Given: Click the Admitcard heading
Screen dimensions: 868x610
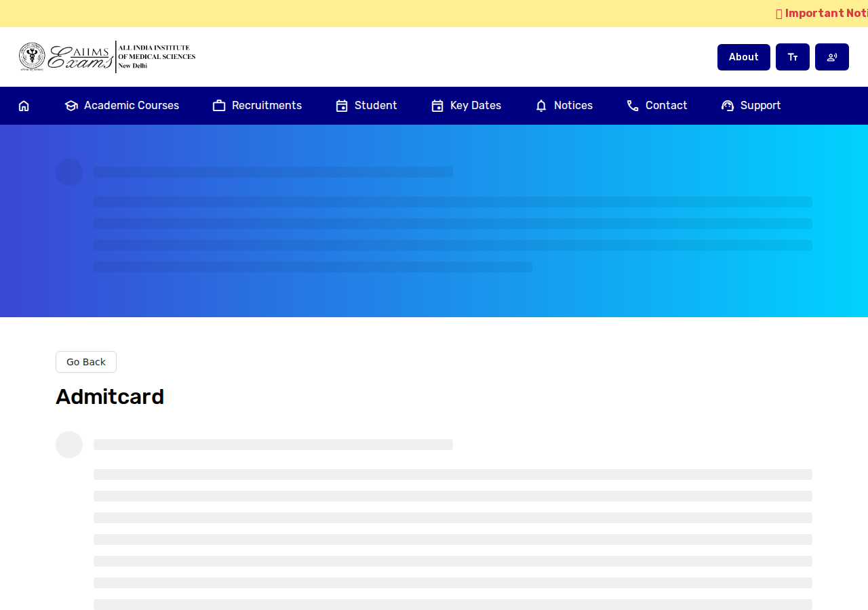Looking at the screenshot, I should (110, 396).
